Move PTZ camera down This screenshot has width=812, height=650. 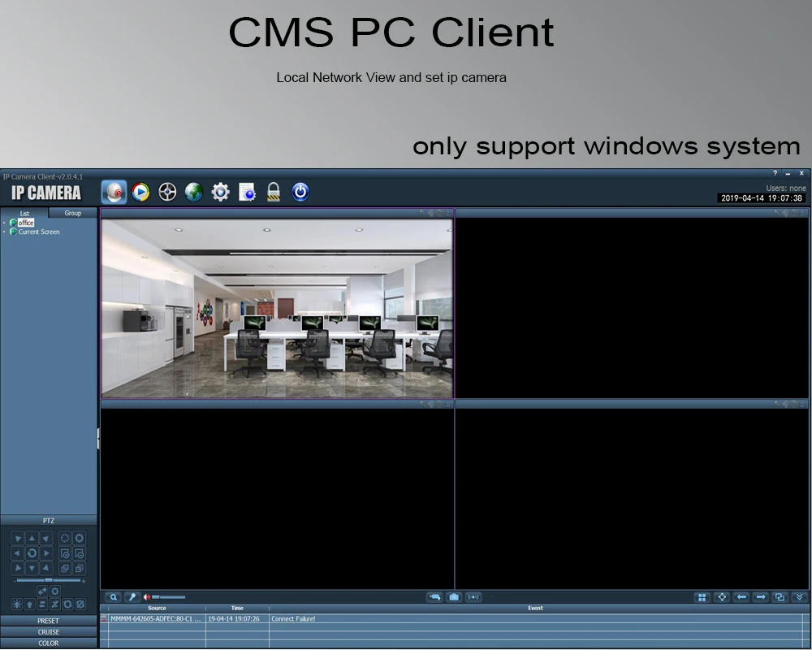[32, 568]
